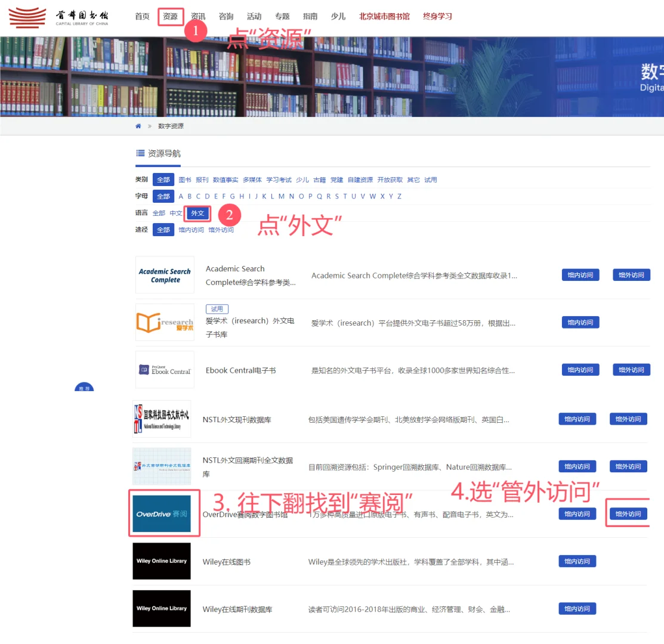Click 馆内访问 for Wiley在线图书

click(577, 561)
